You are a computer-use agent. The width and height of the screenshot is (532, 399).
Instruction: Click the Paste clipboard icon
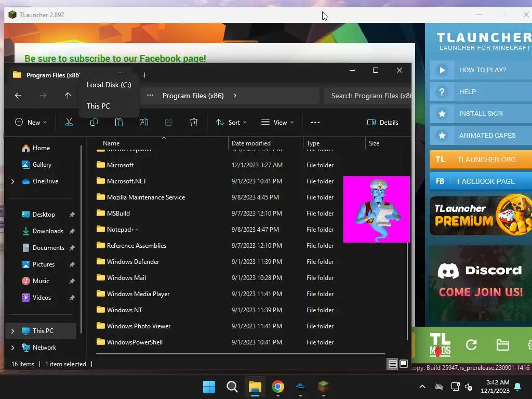pos(119,122)
